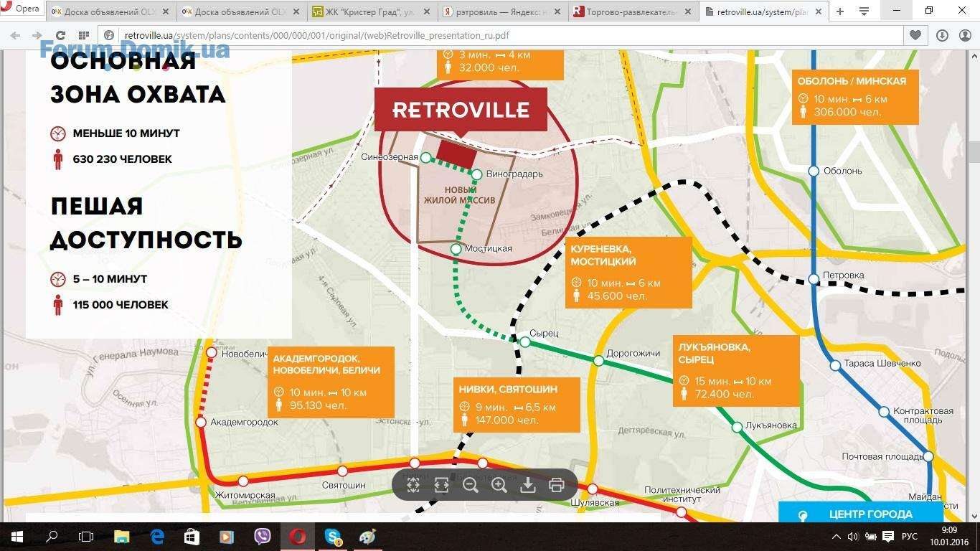Image resolution: width=980 pixels, height=551 pixels.
Task: Click the 115 000 ЧЕЛОВЕК text
Action: coord(121,305)
